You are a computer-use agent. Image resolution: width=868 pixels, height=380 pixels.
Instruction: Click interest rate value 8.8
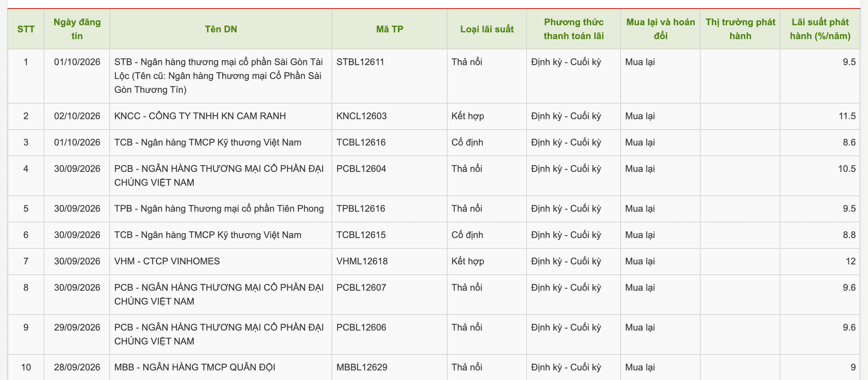click(x=849, y=235)
